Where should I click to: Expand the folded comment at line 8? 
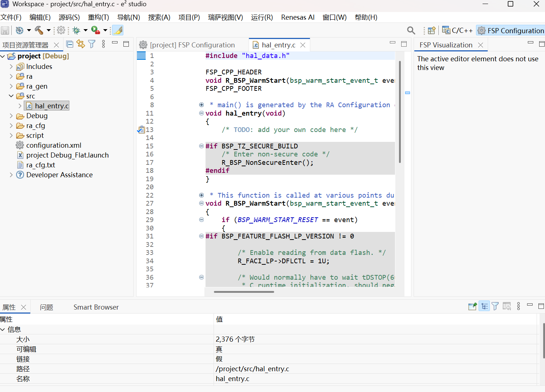[201, 105]
